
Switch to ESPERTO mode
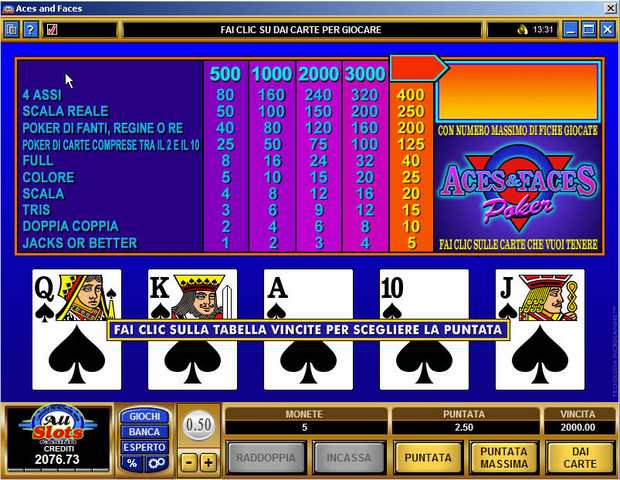click(144, 447)
